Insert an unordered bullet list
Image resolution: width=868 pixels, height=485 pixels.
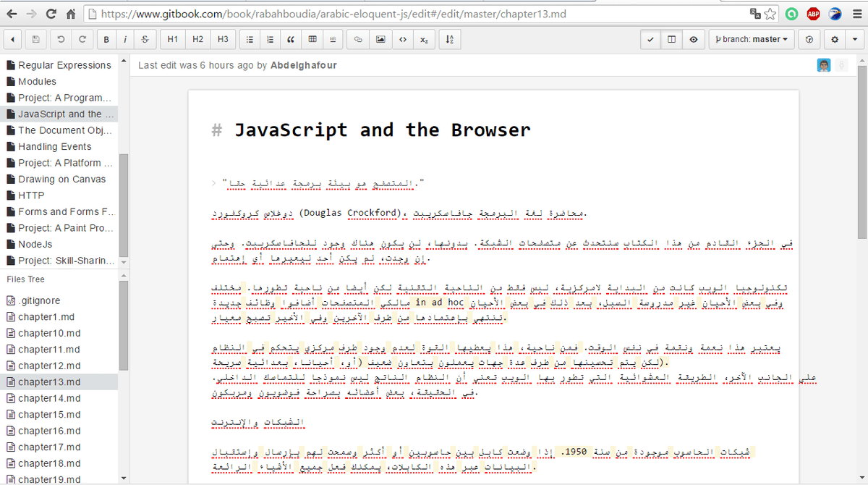(x=250, y=39)
